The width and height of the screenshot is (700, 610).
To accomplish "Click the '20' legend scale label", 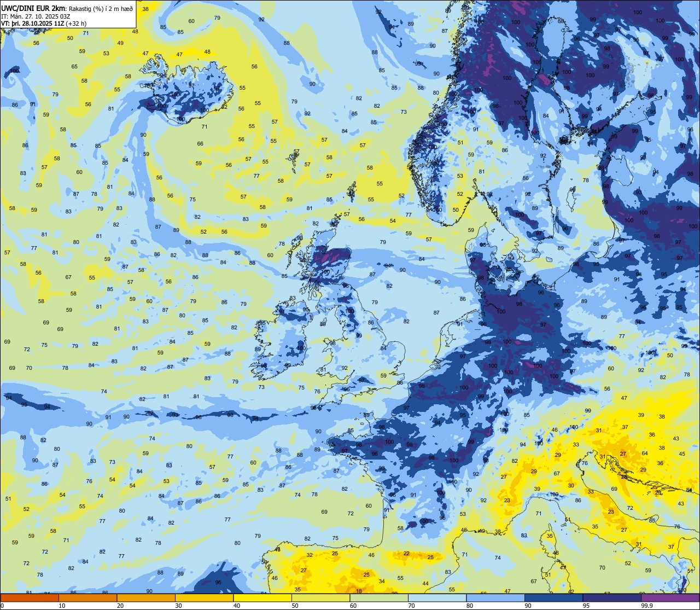I will pyautogui.click(x=120, y=606).
